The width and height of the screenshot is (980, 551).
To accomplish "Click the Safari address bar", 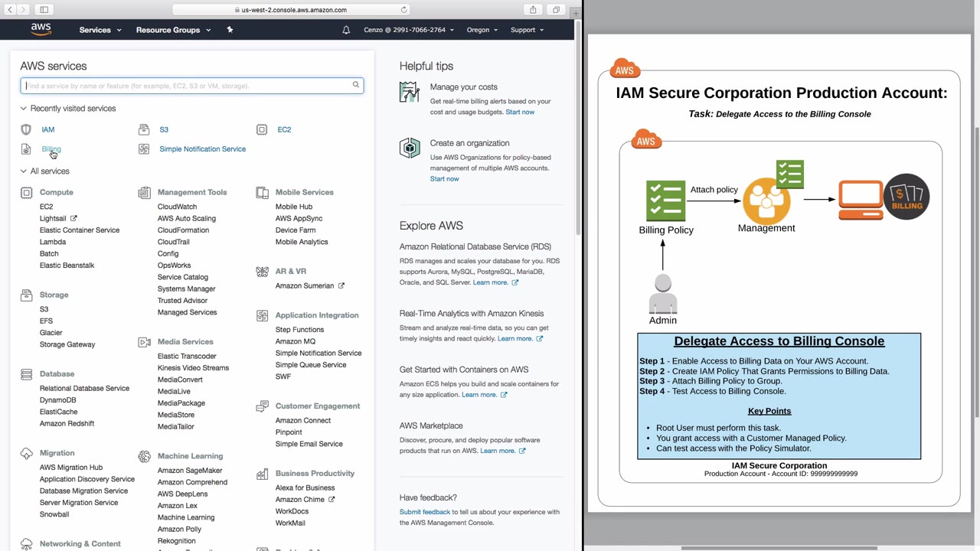I will coord(291,10).
